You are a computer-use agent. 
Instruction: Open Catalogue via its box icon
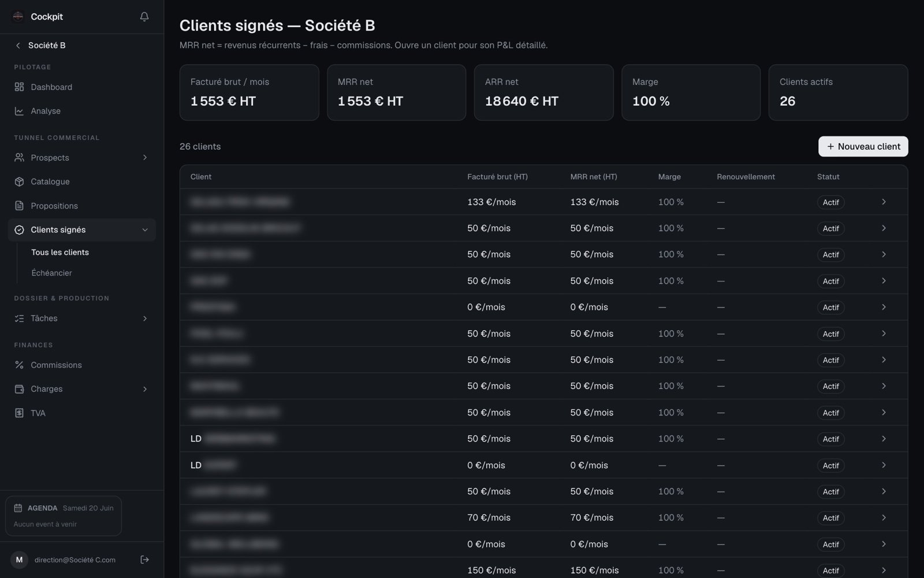(19, 181)
